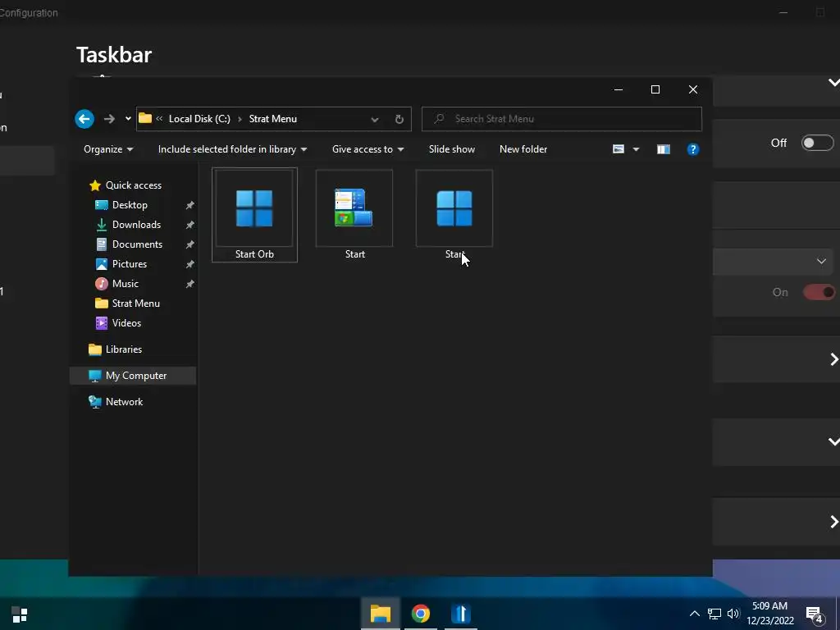Toggle the On switch in Taskbar settings

(x=819, y=293)
